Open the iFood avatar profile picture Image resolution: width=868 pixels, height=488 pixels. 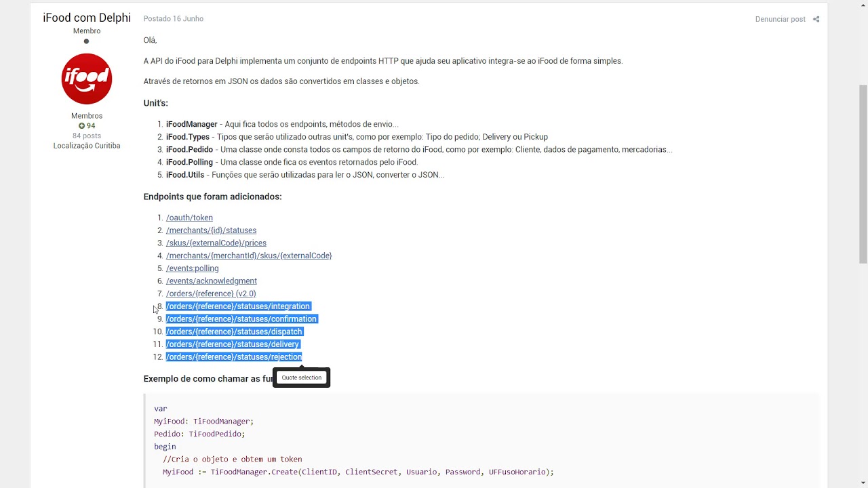pos(87,79)
